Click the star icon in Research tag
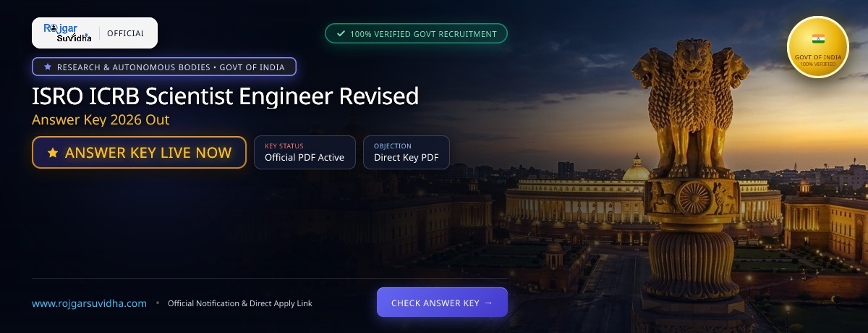The image size is (868, 333). point(48,67)
